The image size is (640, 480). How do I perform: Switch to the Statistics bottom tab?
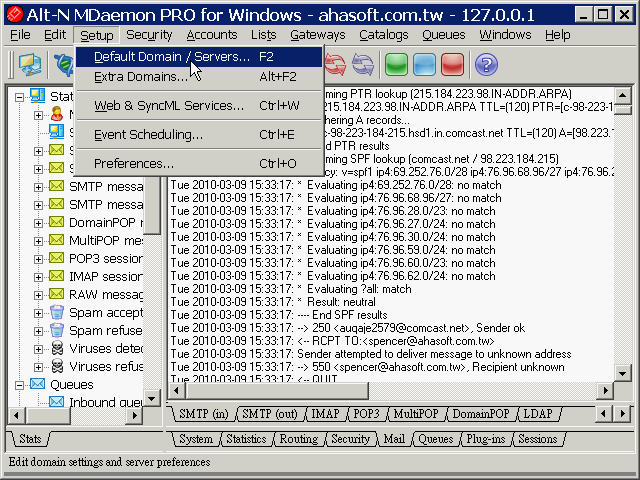[x=246, y=439]
